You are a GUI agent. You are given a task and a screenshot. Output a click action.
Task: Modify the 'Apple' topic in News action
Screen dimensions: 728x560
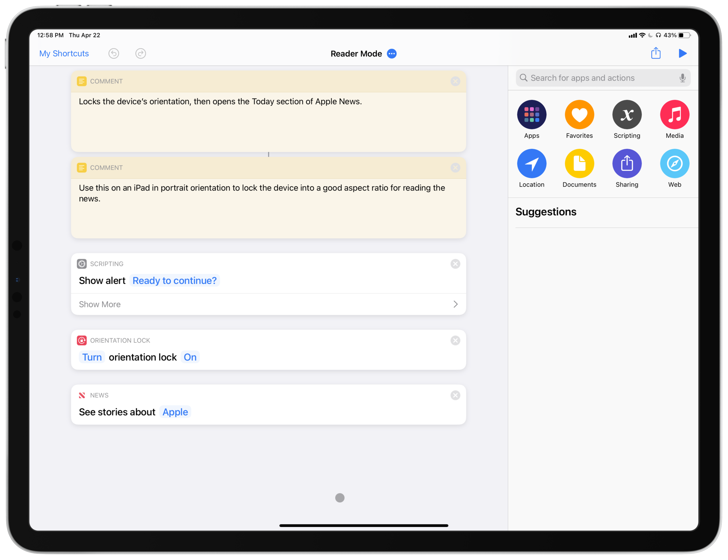pyautogui.click(x=175, y=412)
